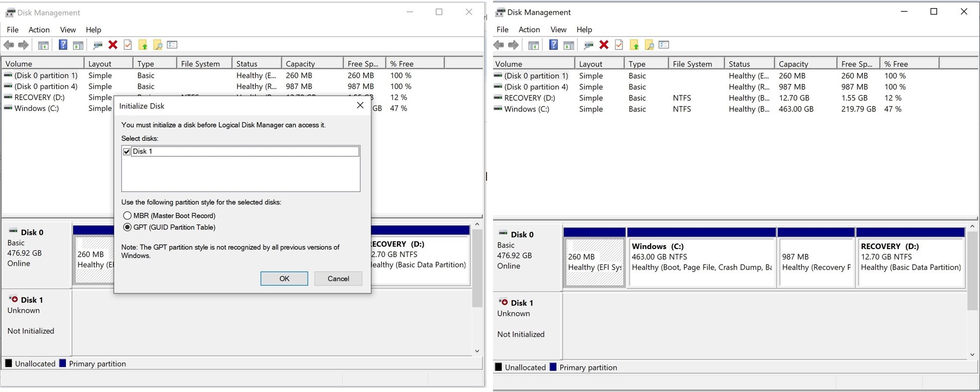Close the Initialize Disk dialog with X
Viewport: 980px width, 392px height.
[x=360, y=106]
